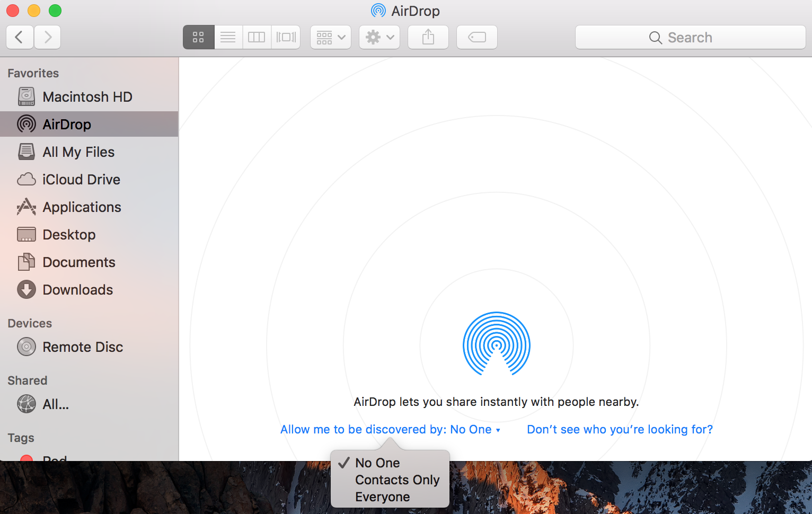Click the large blue AirDrop logo
Image resolution: width=812 pixels, height=514 pixels.
497,343
